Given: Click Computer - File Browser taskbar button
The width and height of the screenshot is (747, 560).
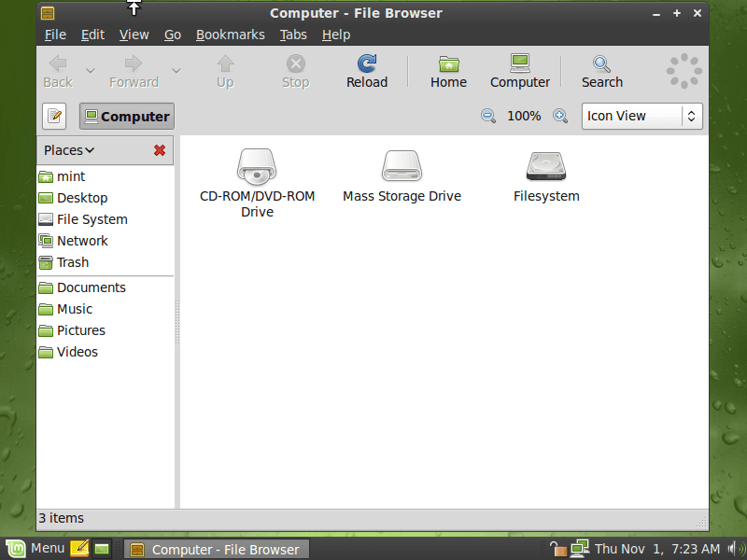Looking at the screenshot, I should pos(217,550).
